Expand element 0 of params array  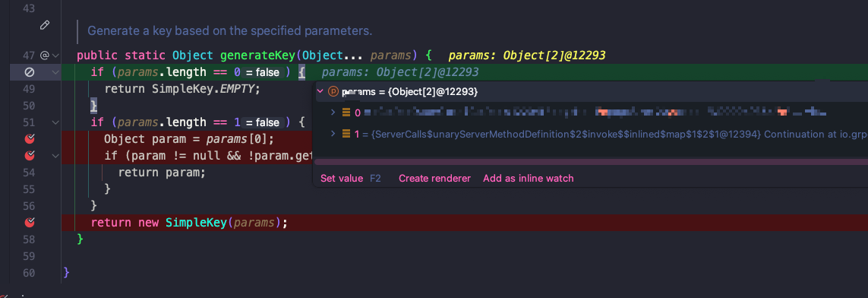point(333,113)
